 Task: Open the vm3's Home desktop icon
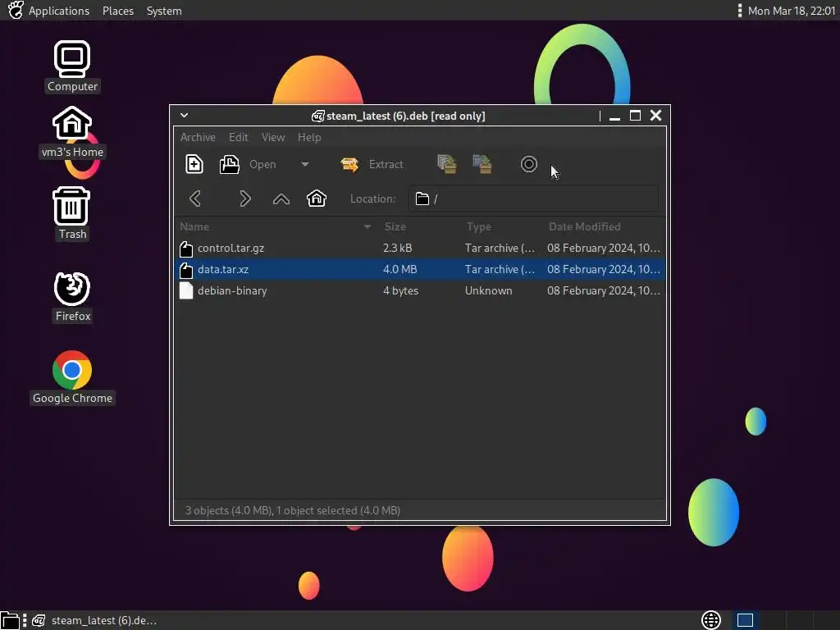(72, 132)
